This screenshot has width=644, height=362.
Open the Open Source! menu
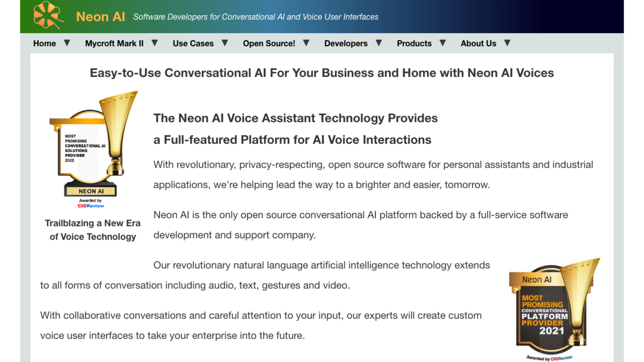coord(269,43)
